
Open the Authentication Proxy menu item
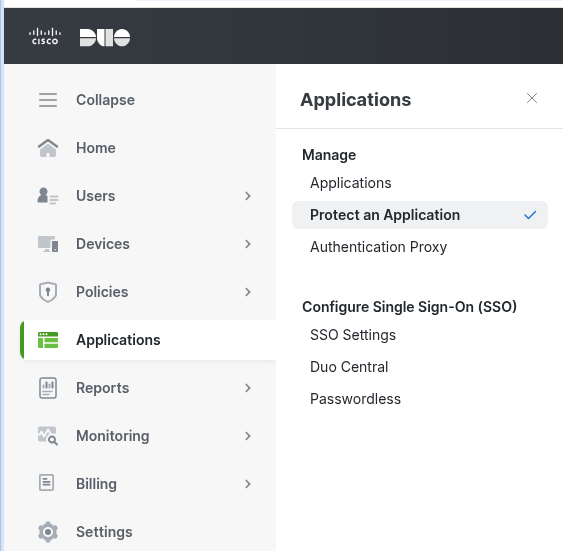coord(378,247)
